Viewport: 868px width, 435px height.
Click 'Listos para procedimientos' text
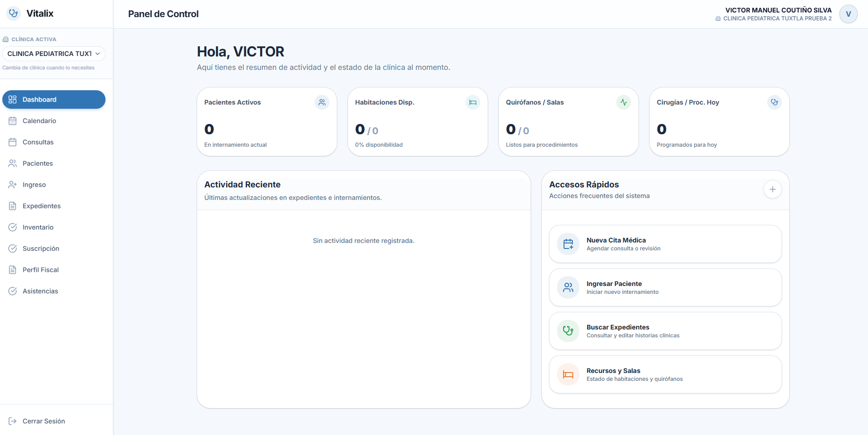pos(542,145)
